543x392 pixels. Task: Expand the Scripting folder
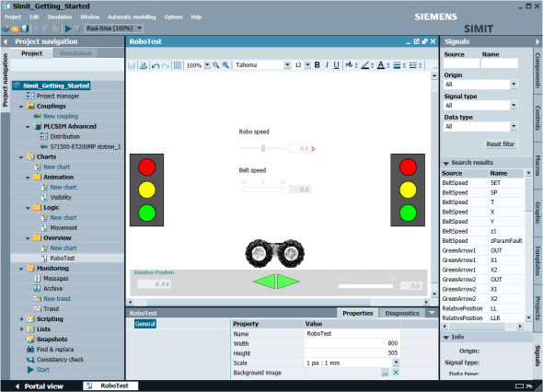pos(21,319)
